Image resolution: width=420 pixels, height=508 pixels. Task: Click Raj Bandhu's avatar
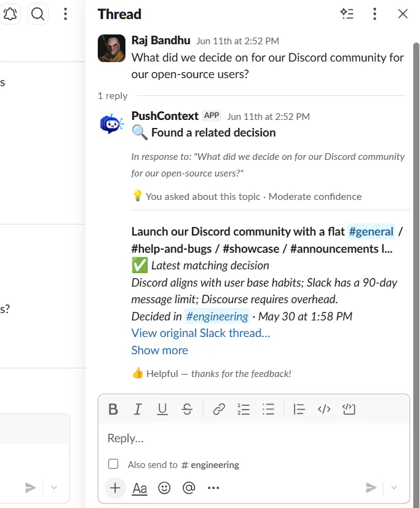coord(112,48)
